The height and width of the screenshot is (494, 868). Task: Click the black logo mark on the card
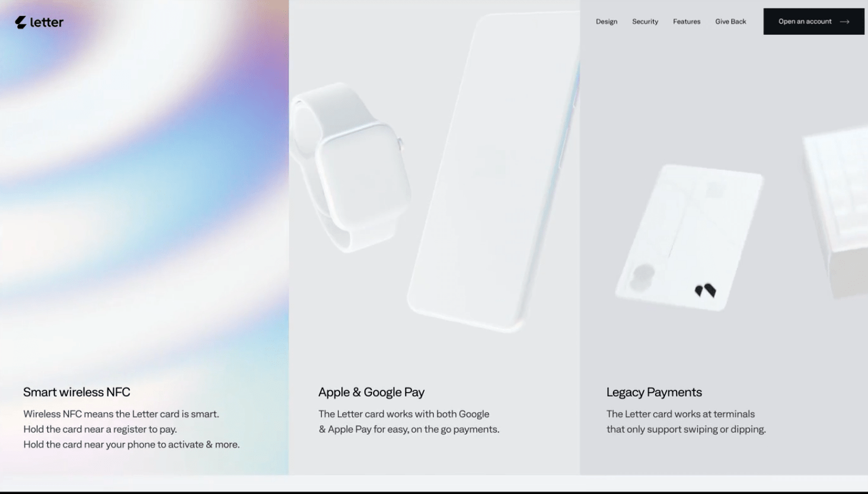(x=706, y=290)
